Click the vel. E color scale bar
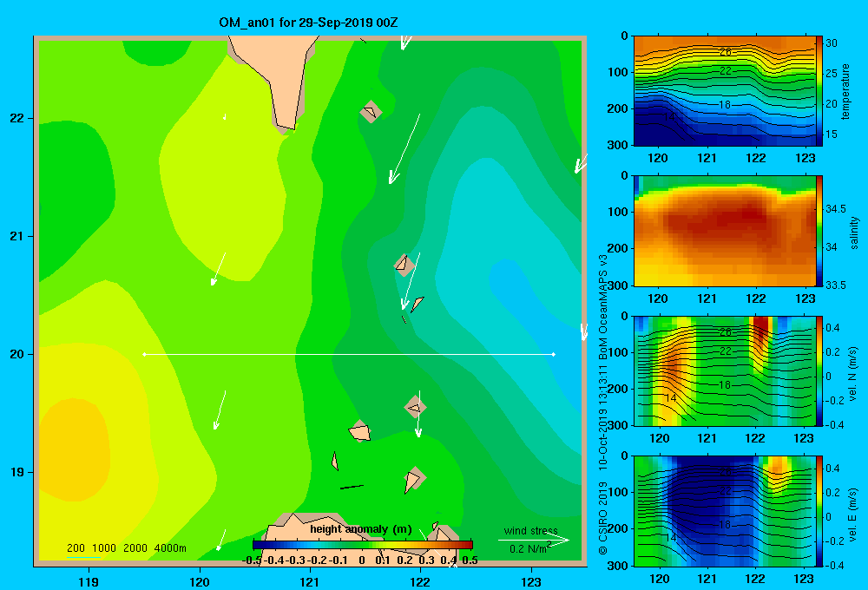 [819, 511]
